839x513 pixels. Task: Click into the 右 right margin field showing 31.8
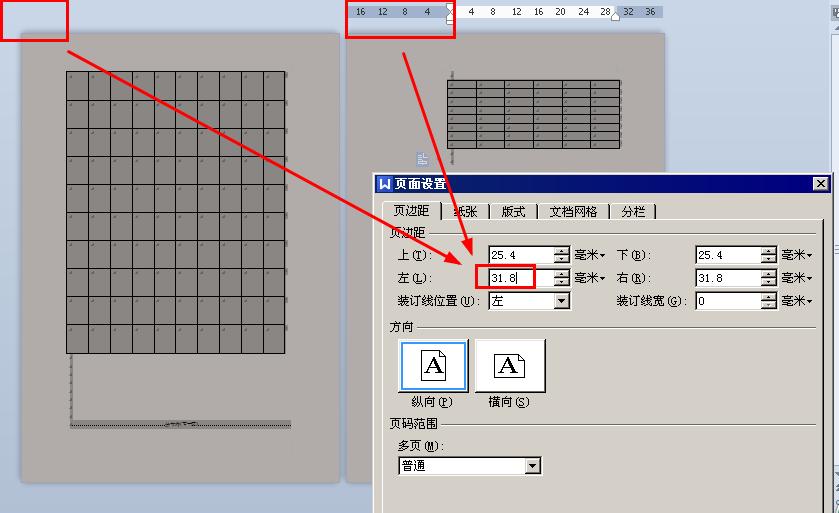coord(728,278)
